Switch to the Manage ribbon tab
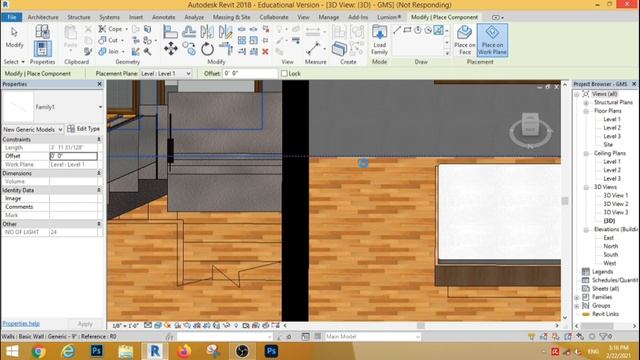This screenshot has height=360, width=640. [x=329, y=17]
